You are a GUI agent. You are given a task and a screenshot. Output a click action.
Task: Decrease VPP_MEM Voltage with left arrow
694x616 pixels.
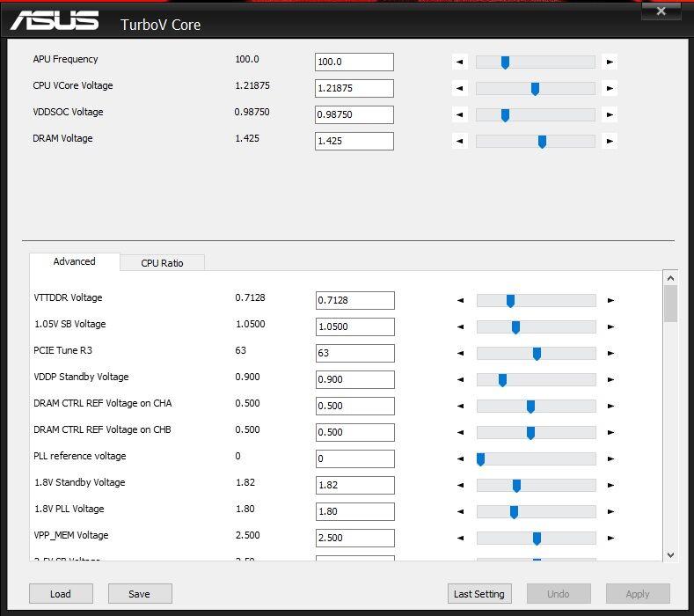(x=460, y=538)
